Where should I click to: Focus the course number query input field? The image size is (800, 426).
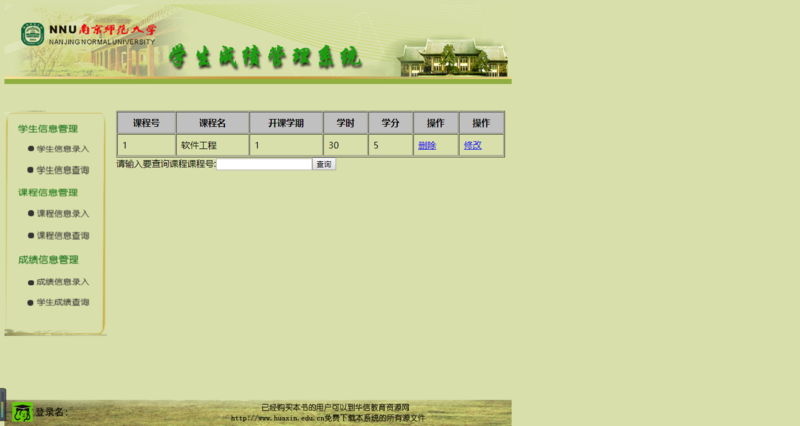[264, 164]
